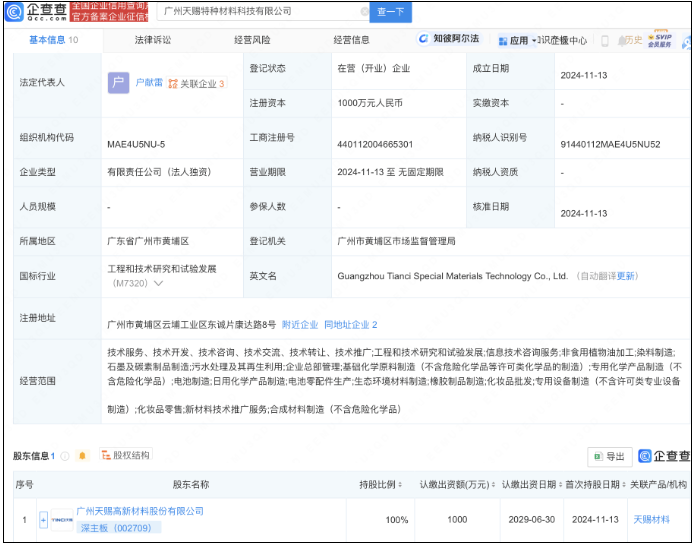The height and width of the screenshot is (543, 692).
Task: Click the TINCI shareholder logo thumbnail
Action: coord(60,520)
